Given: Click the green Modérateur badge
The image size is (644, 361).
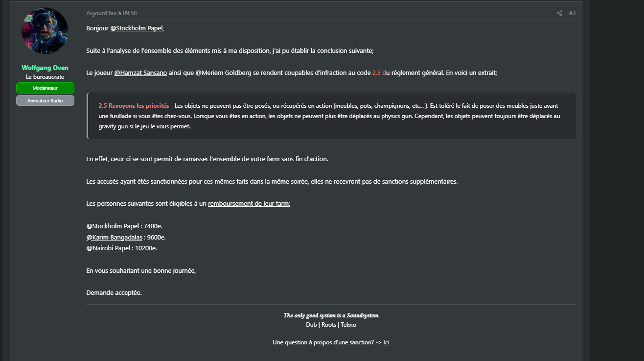Looking at the screenshot, I should click(x=45, y=88).
